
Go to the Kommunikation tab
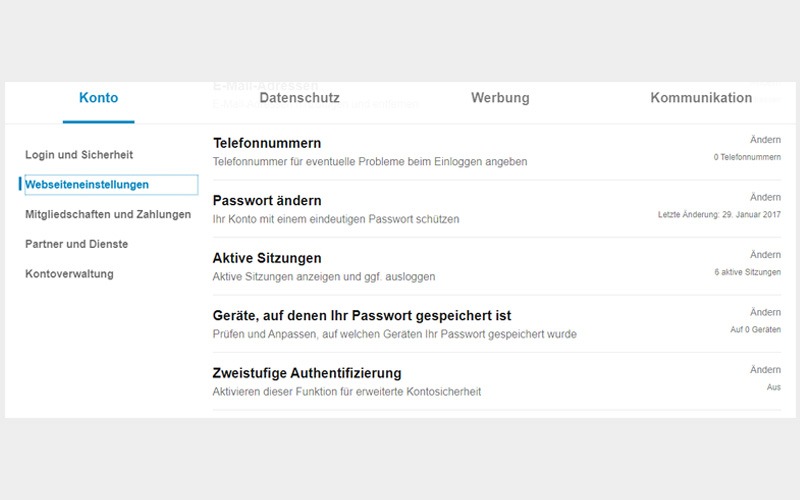(701, 98)
